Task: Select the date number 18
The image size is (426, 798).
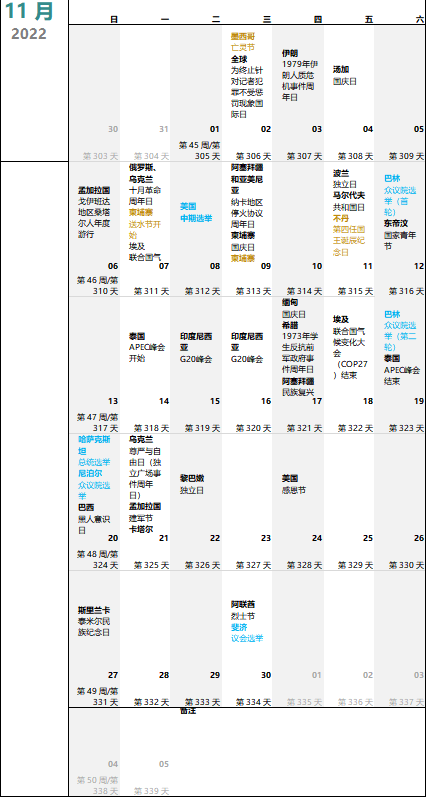Action: click(x=368, y=401)
